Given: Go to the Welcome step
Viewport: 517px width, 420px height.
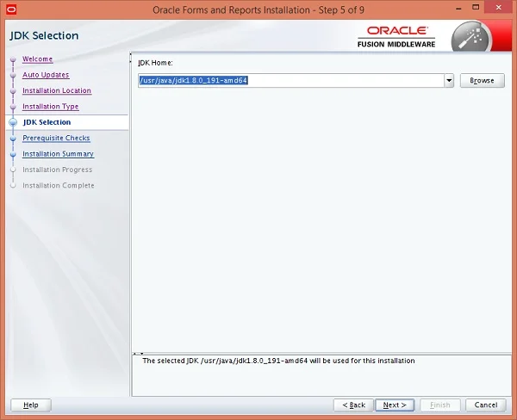Looking at the screenshot, I should click(x=37, y=59).
